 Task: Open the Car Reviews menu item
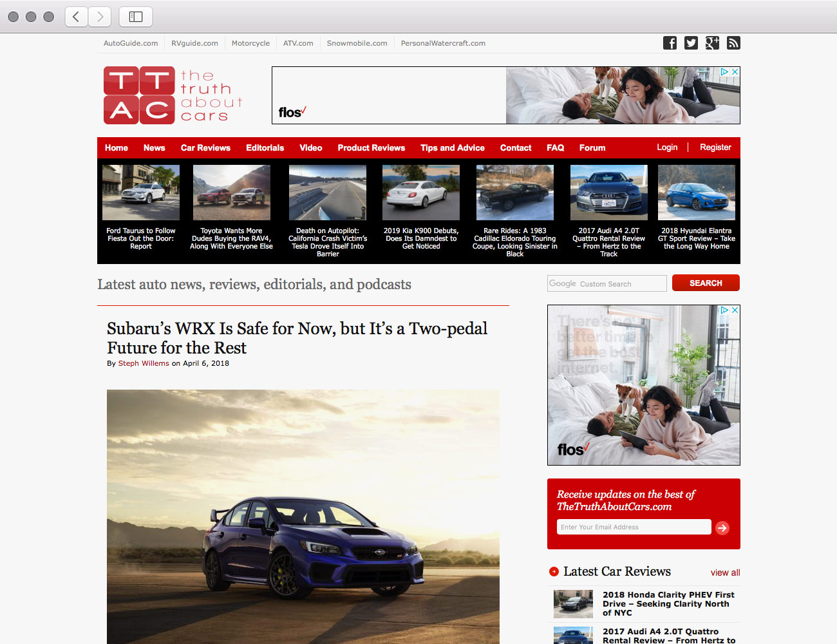205,147
